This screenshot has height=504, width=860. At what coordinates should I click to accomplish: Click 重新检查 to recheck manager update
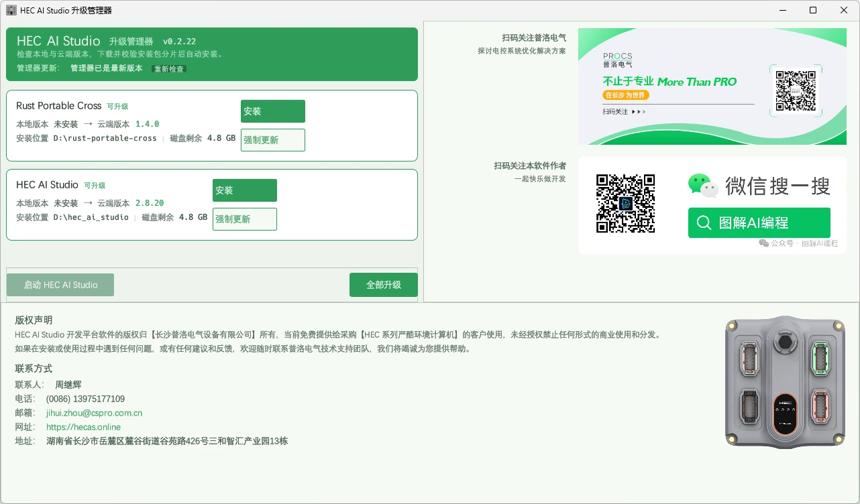[x=169, y=69]
